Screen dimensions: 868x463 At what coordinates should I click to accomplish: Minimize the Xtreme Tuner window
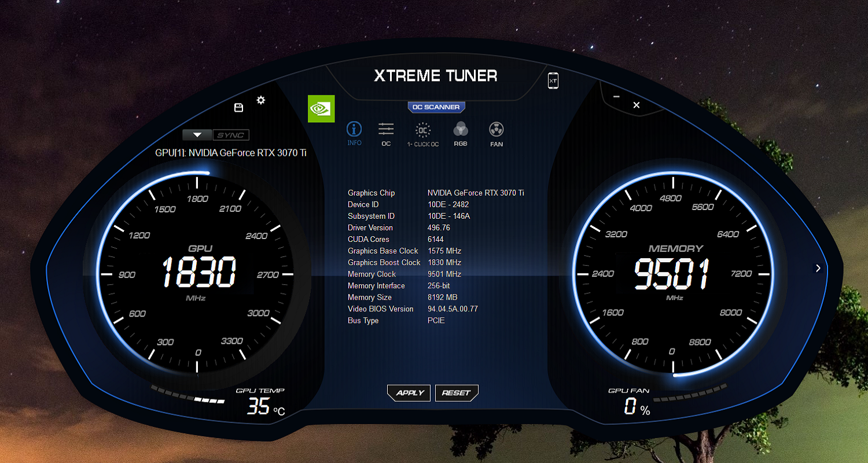click(x=616, y=97)
